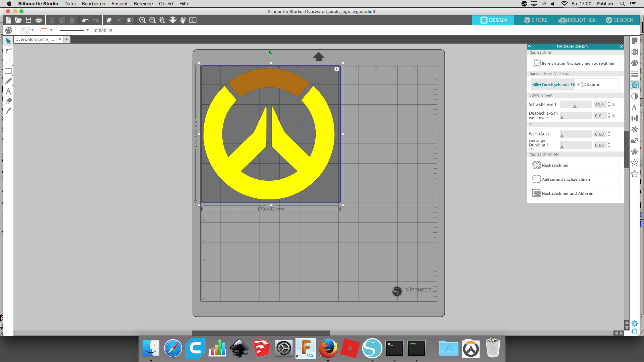This screenshot has width=644, height=362.
Task: Open the rhinestones dots panel
Action: click(634, 163)
